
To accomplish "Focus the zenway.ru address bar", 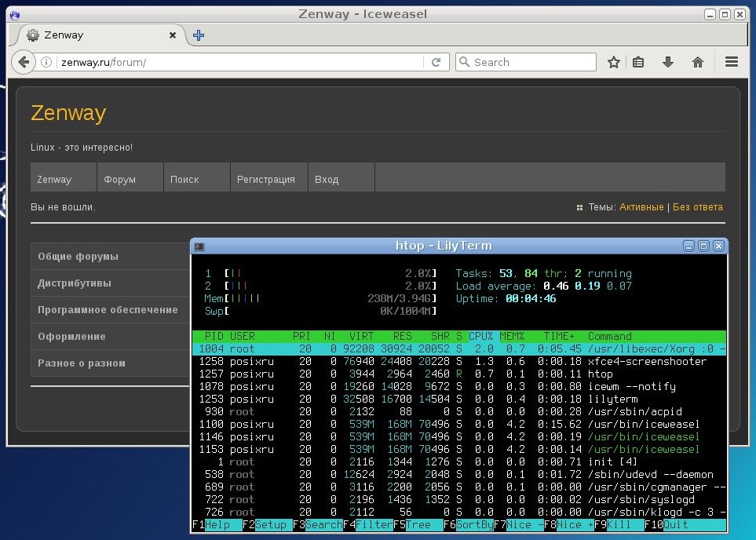I will (241, 62).
